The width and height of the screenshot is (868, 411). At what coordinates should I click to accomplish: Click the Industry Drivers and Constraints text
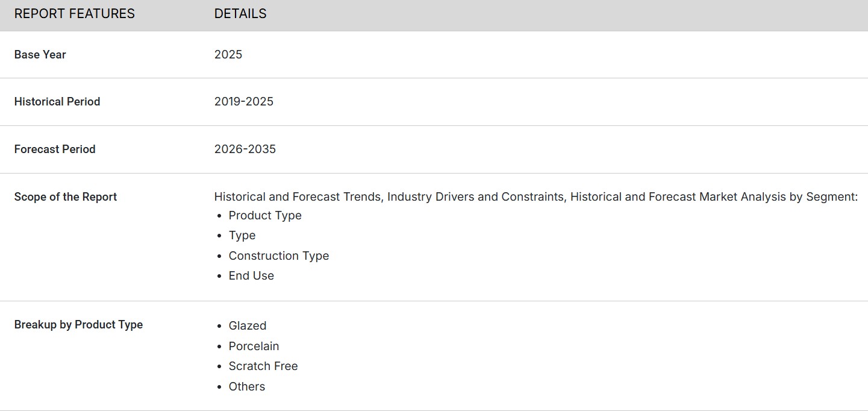tap(475, 196)
